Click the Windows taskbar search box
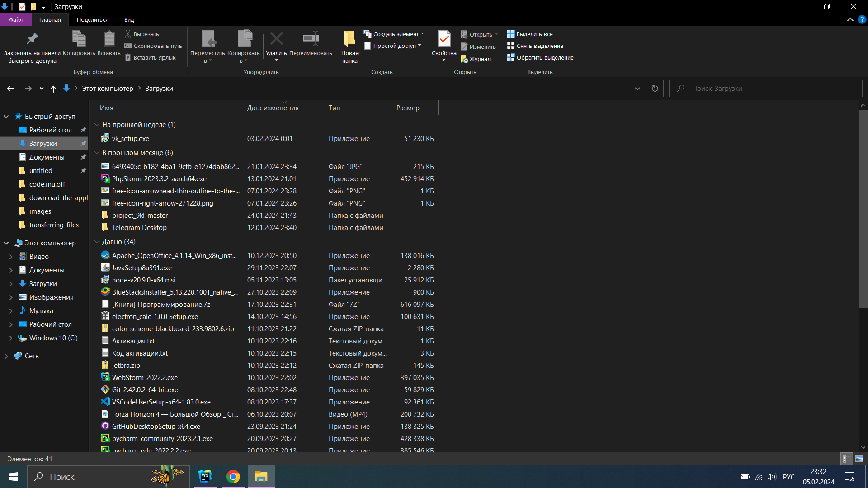Viewport: 868px width, 488px height. point(108,477)
